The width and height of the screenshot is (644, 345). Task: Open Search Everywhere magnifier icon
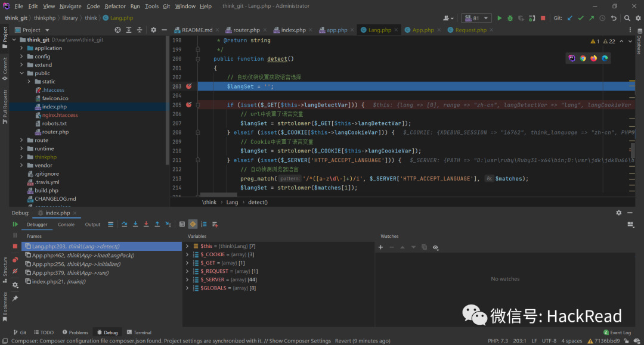click(x=627, y=18)
